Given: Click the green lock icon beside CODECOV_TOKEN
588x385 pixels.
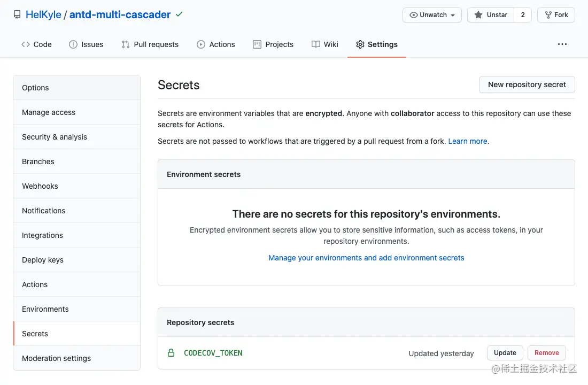Looking at the screenshot, I should tap(171, 353).
